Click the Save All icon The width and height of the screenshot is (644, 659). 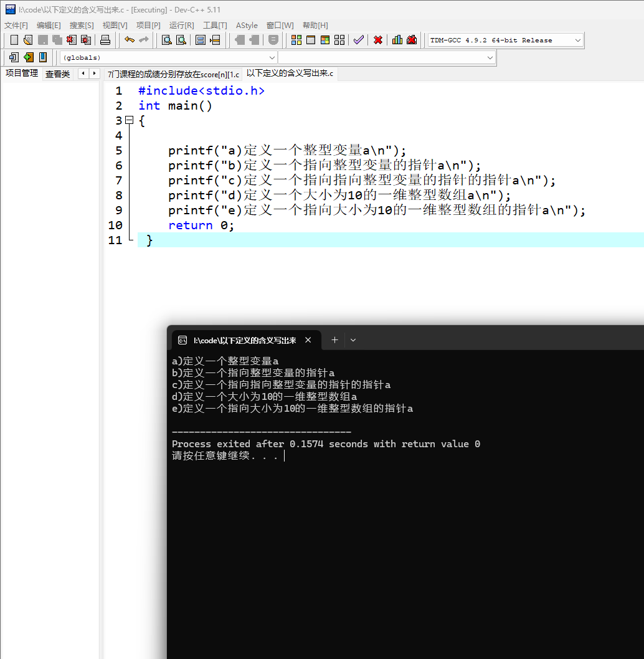(x=57, y=40)
